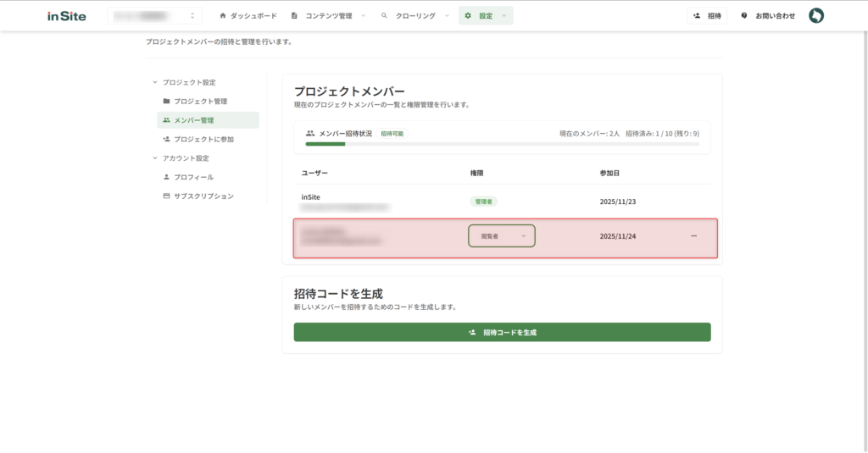The height and width of the screenshot is (453, 868).
Task: Click the プロジェクトメンバー heading
Action: 349,91
